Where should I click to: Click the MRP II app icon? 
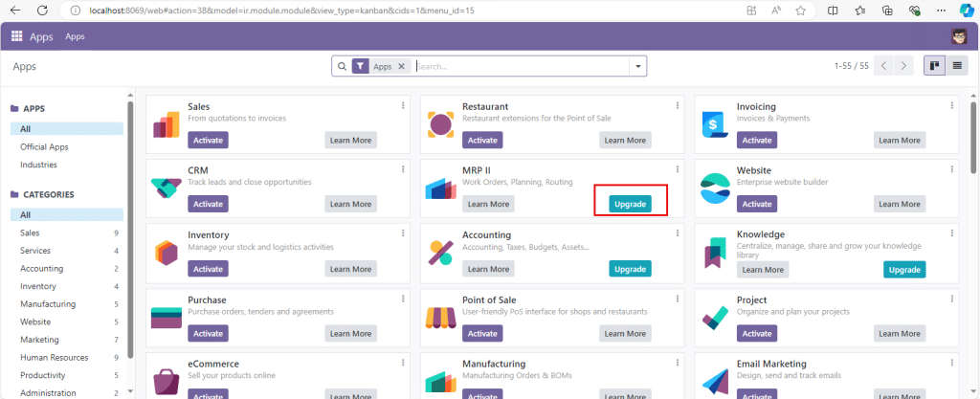coord(440,188)
